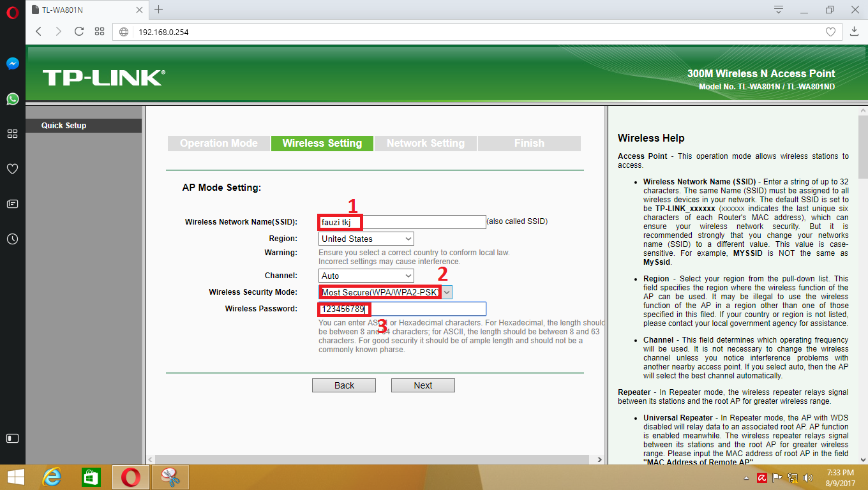
Task: Click "AP Mode Setting:" heading
Action: click(222, 188)
